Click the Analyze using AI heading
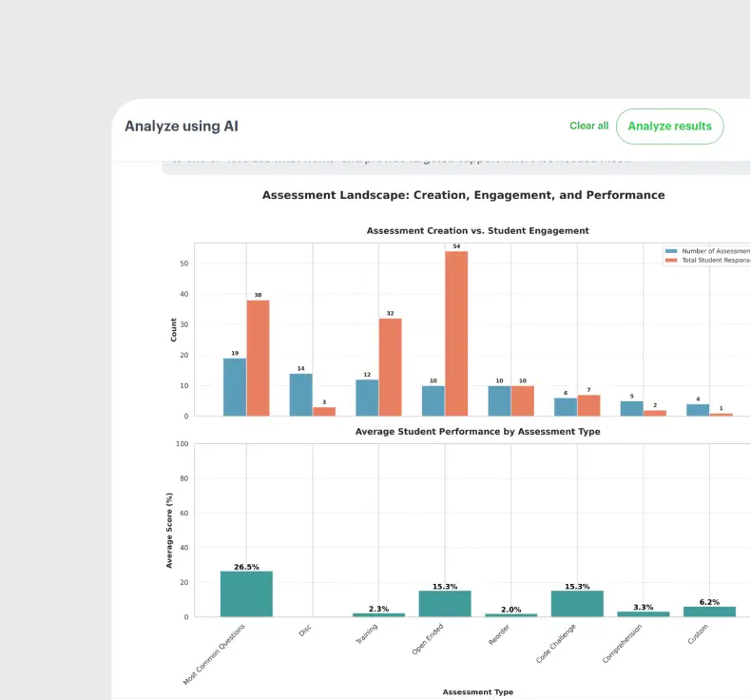751x700 pixels. tap(182, 126)
